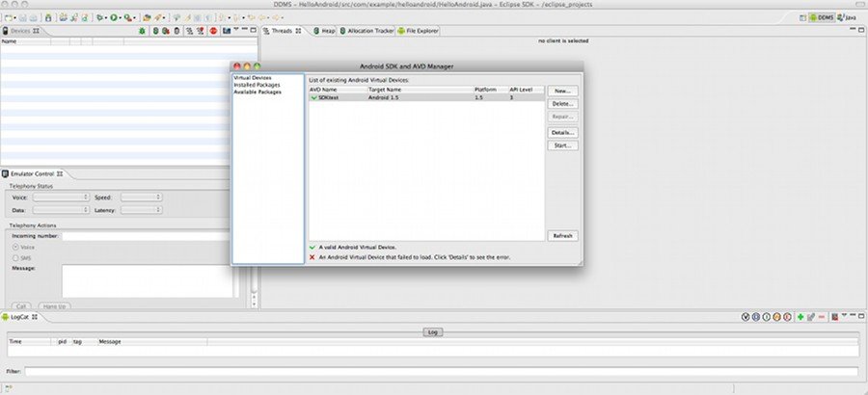Open the Data telephony status dropdown
The height and width of the screenshot is (395, 868).
[x=61, y=210]
